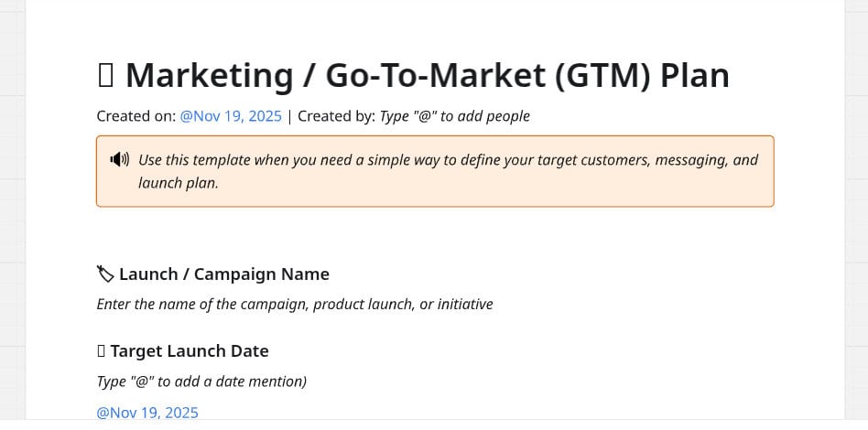Select the Launch / Campaign Name heading
Screen dimensions: 868x430
(x=224, y=274)
